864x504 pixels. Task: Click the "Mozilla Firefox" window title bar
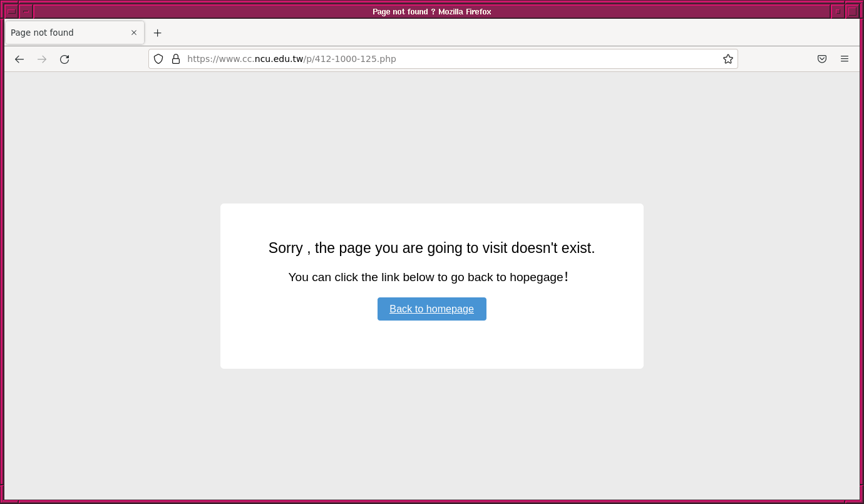pyautogui.click(x=431, y=11)
